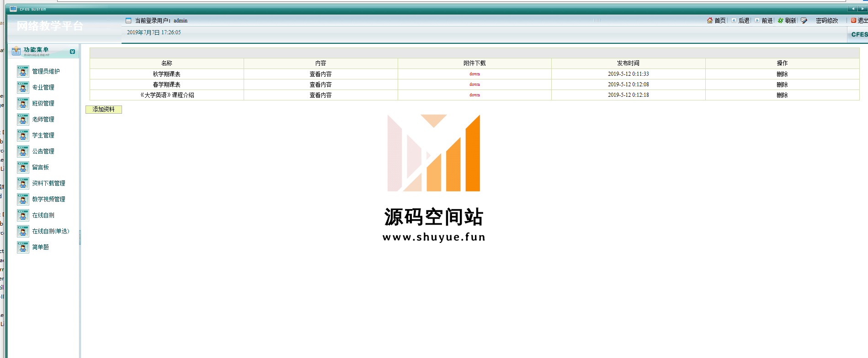This screenshot has height=358, width=868.
Task: Click the 添加资料 button
Action: pos(104,110)
